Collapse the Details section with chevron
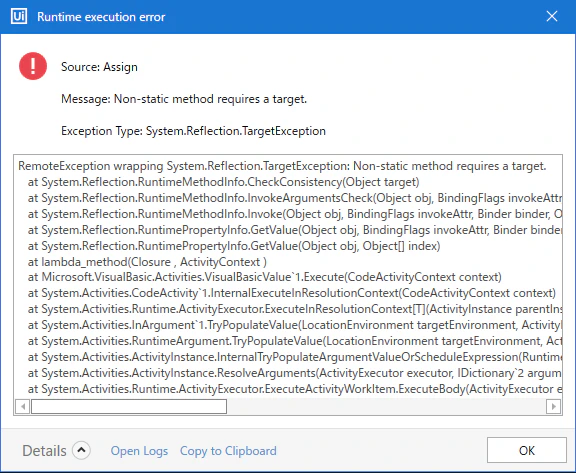 coord(81,450)
